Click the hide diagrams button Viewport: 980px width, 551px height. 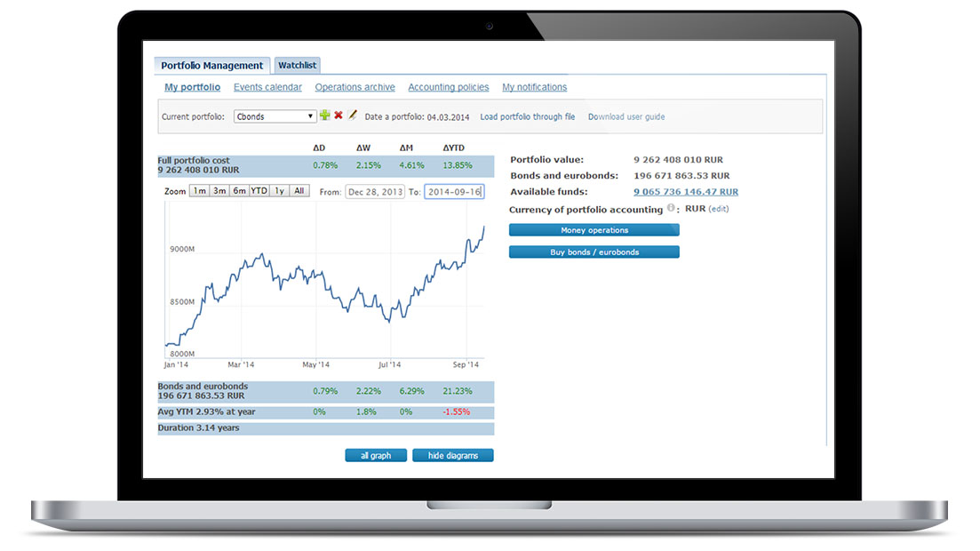(452, 455)
